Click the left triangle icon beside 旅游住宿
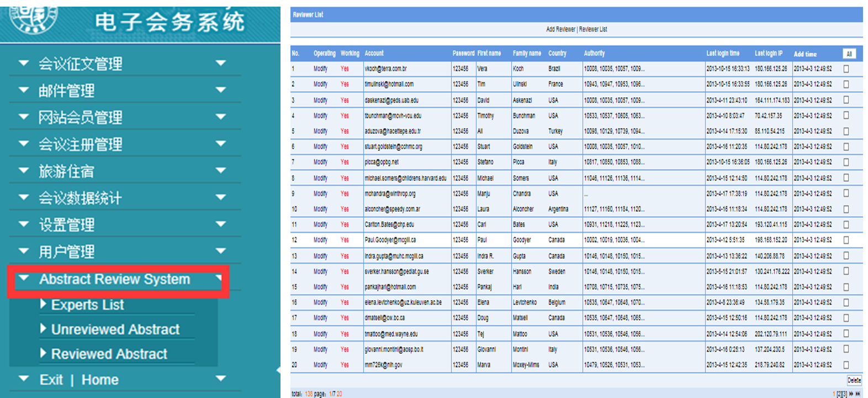 click(x=24, y=170)
